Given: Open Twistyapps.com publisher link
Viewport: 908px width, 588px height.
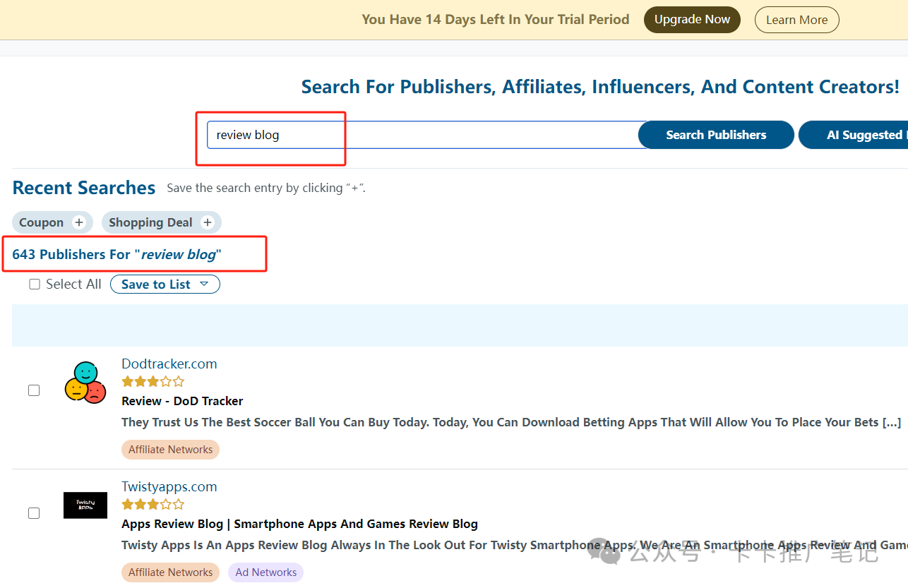Looking at the screenshot, I should coord(169,487).
